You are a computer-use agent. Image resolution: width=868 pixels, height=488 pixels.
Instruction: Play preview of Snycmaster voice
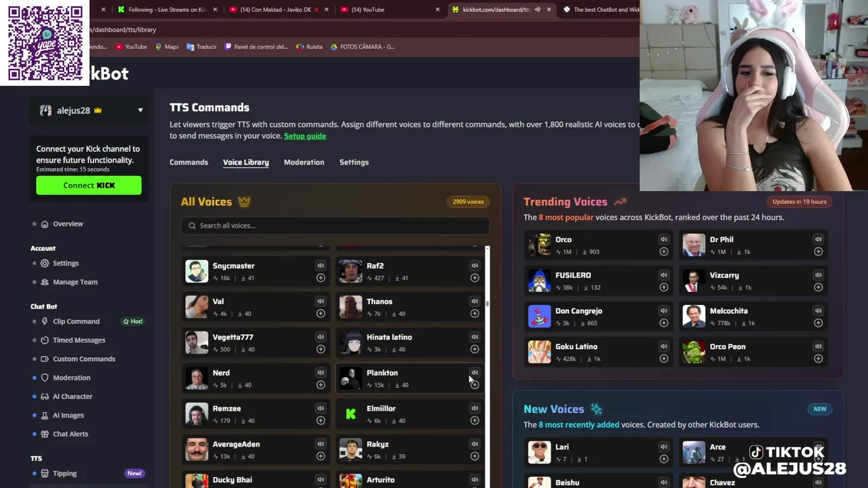point(321,266)
